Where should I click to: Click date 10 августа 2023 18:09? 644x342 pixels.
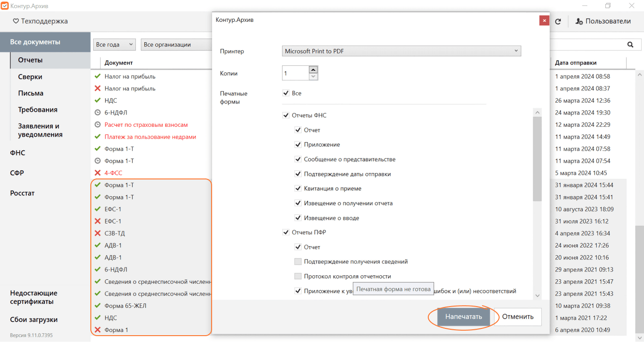585,209
